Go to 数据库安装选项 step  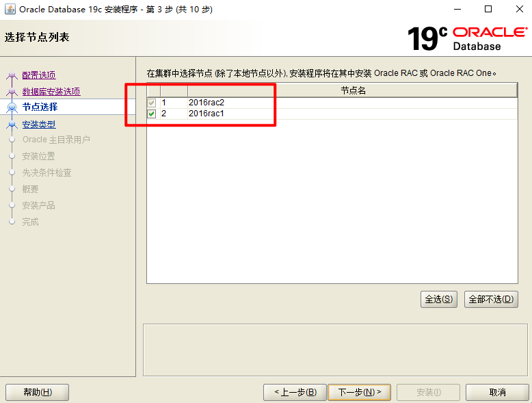pos(51,91)
